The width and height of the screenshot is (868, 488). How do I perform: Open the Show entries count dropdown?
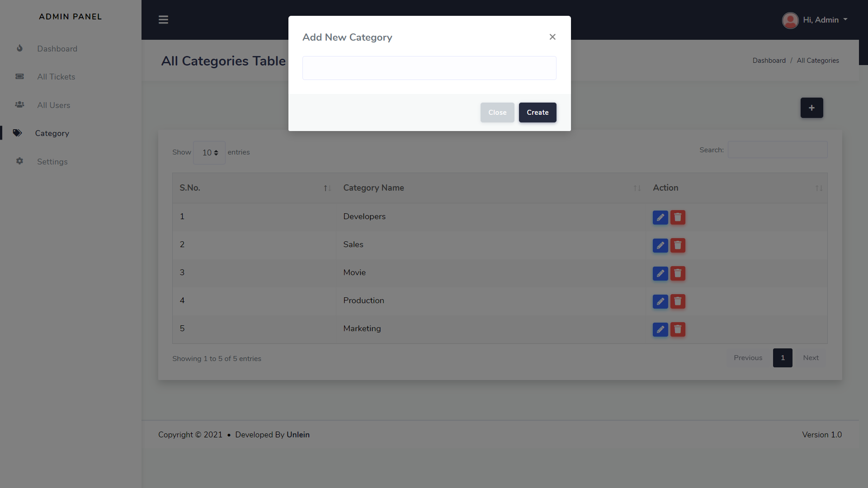pos(209,153)
